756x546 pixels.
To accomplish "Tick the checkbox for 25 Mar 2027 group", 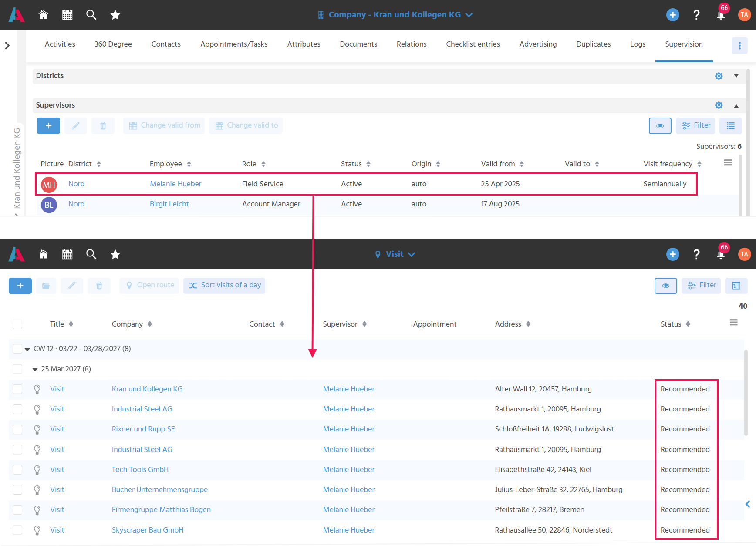I will 17,369.
